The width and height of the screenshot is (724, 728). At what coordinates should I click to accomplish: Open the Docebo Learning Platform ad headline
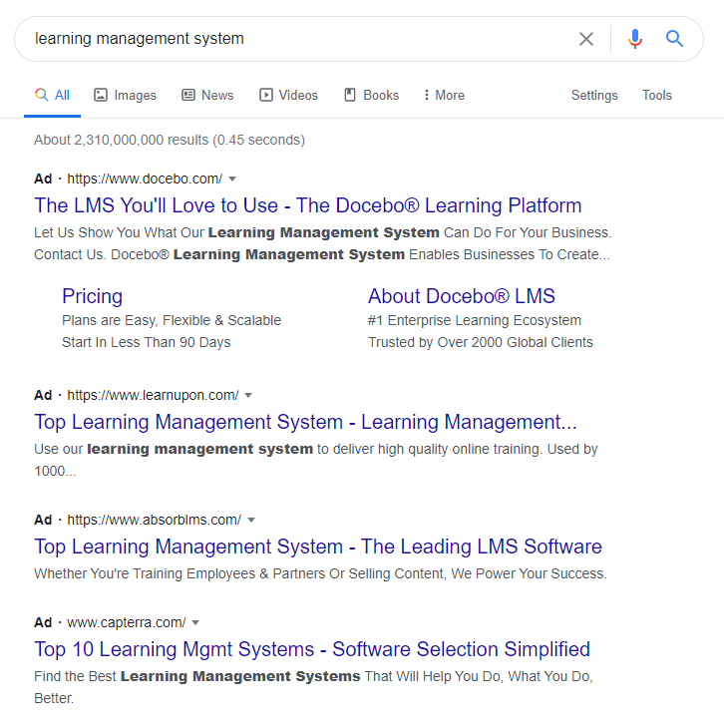(307, 205)
